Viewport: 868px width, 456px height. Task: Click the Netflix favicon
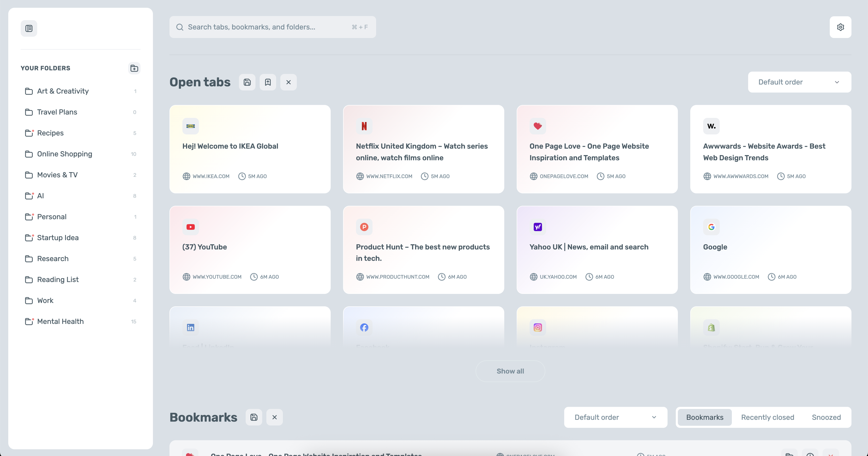pos(364,126)
